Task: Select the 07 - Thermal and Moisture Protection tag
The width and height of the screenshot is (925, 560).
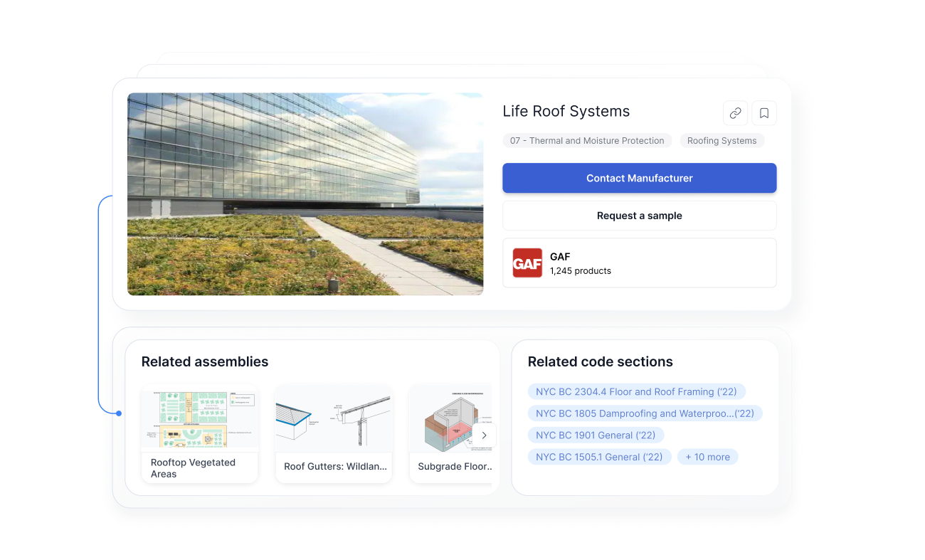Action: click(x=587, y=140)
